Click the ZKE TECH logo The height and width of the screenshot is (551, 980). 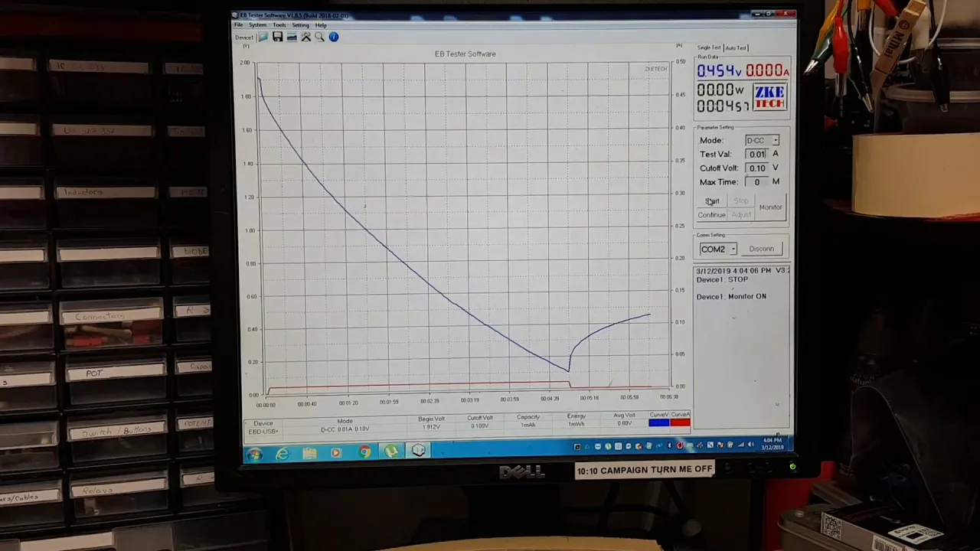pyautogui.click(x=769, y=97)
